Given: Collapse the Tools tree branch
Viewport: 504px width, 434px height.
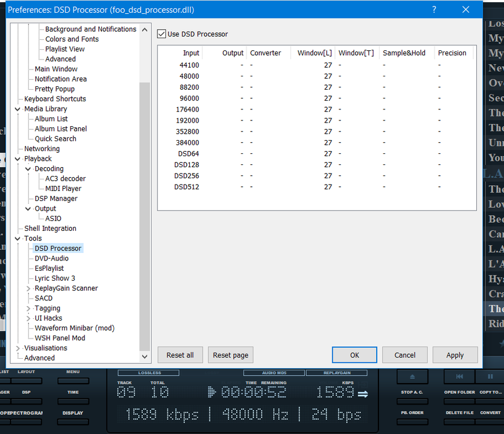Looking at the screenshot, I should pos(17,238).
